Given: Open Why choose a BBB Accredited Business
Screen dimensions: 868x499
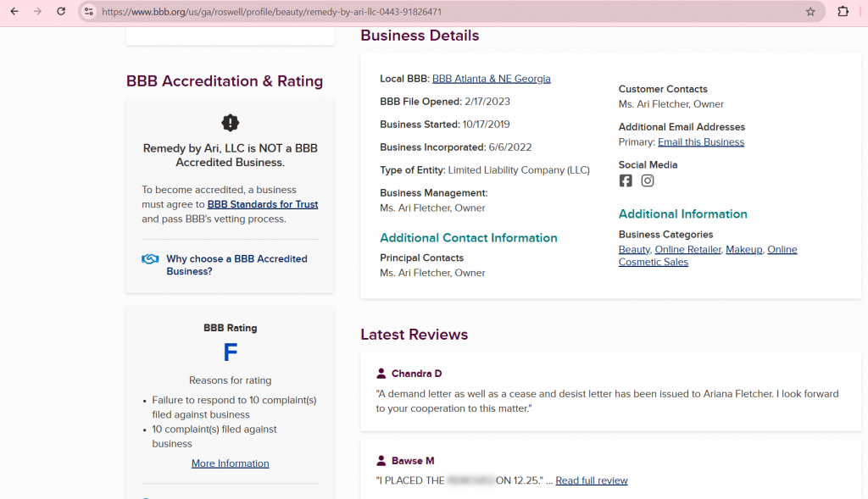Looking at the screenshot, I should (236, 265).
